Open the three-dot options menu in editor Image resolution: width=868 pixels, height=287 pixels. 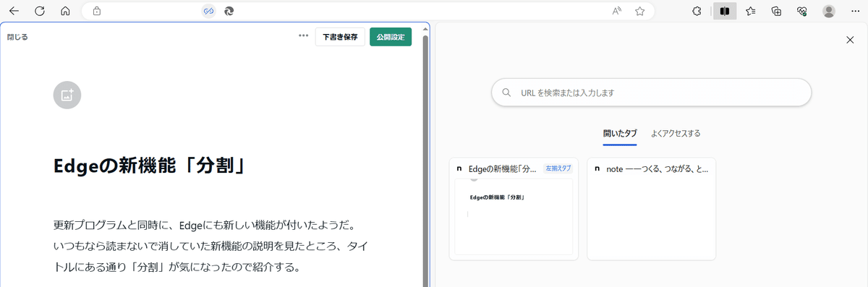click(303, 36)
